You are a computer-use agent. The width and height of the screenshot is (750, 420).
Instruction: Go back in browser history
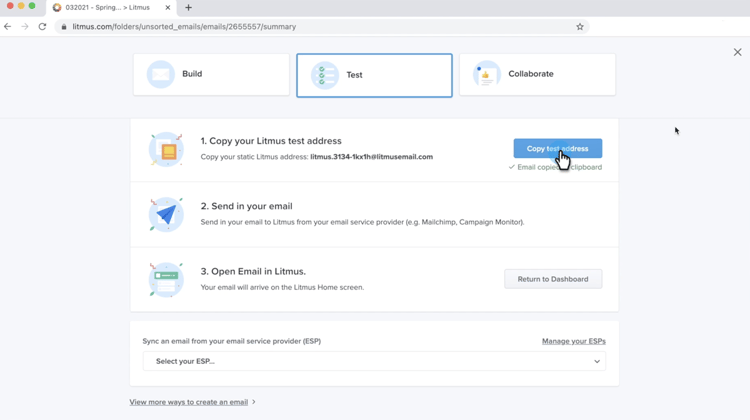point(8,27)
